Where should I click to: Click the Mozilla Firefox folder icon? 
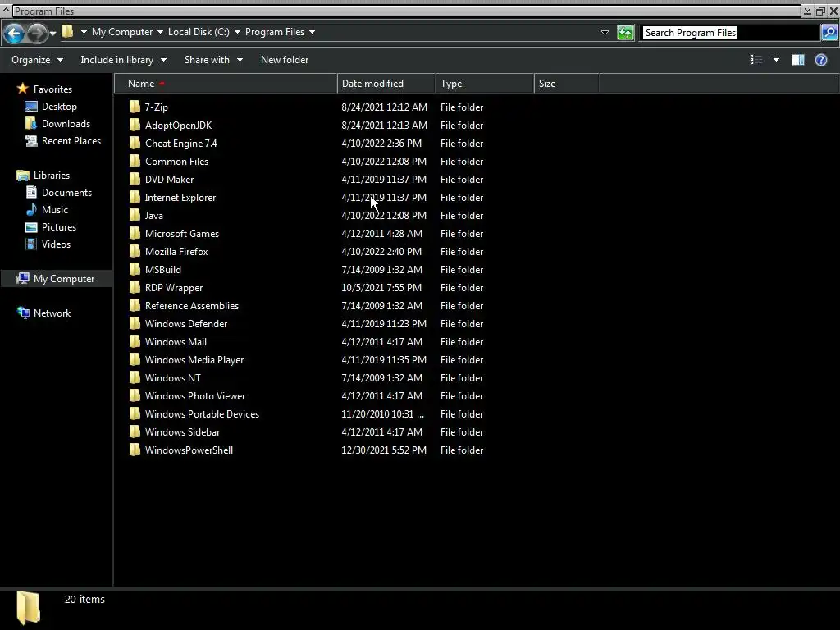pyautogui.click(x=135, y=251)
